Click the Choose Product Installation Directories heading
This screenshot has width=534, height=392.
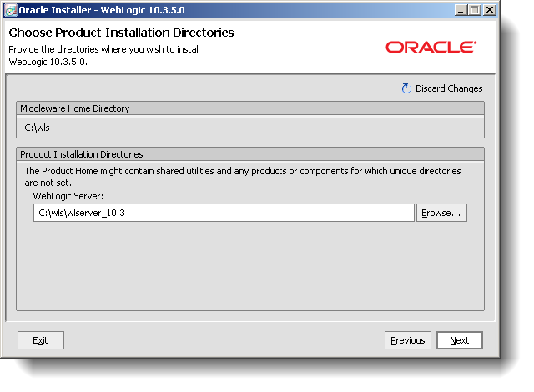coord(121,33)
